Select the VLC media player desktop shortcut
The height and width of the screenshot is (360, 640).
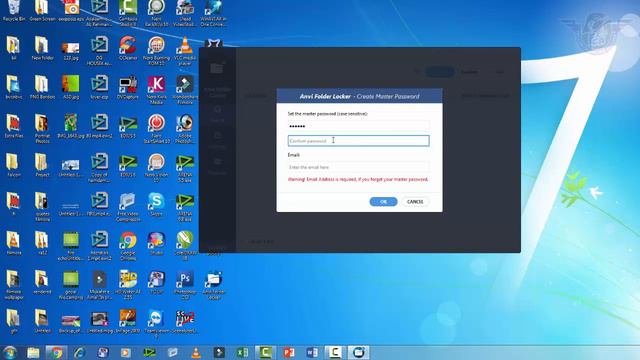(185, 51)
